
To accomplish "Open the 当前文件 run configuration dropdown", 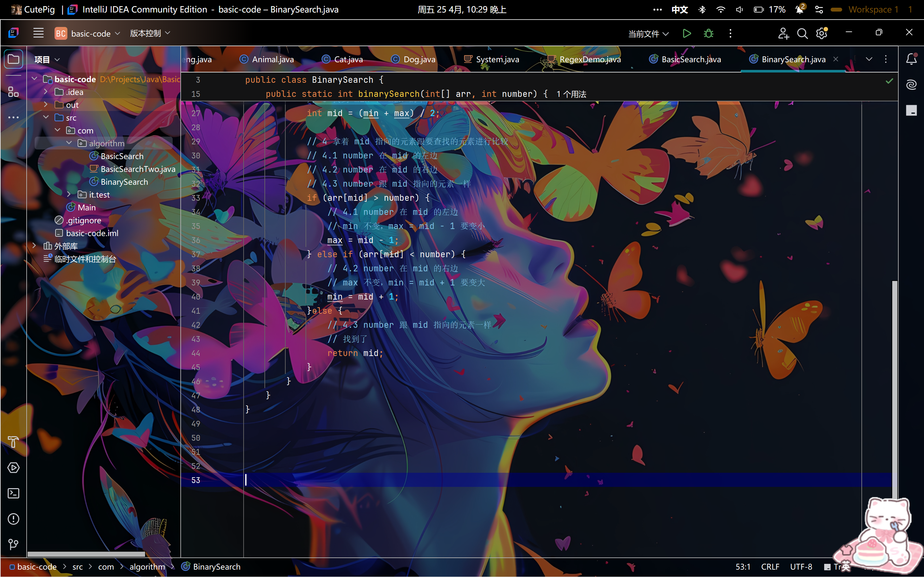I will pyautogui.click(x=648, y=34).
